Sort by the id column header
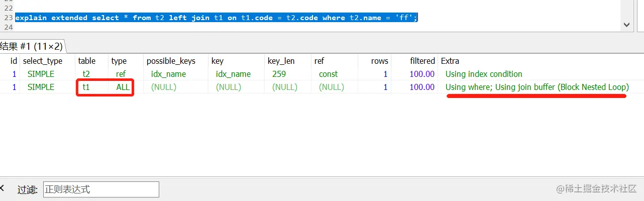The width and height of the screenshot is (644, 201). click(x=14, y=61)
